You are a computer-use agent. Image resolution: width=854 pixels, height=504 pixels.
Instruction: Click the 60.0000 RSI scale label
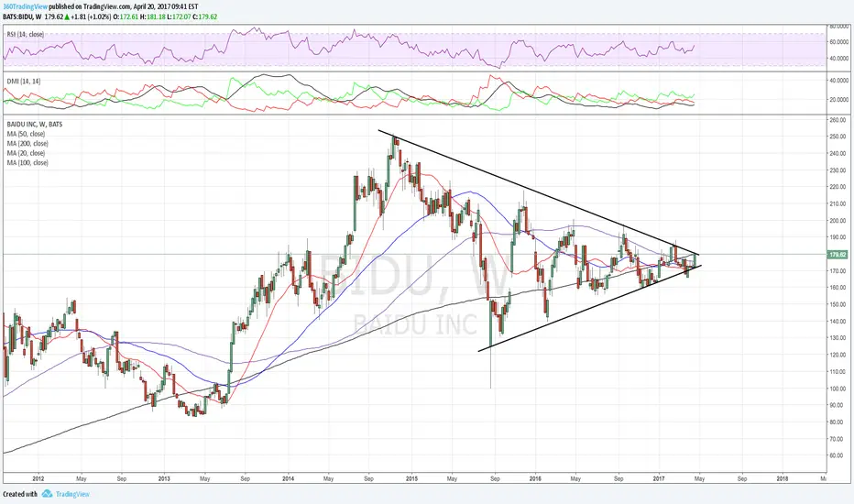(838, 42)
